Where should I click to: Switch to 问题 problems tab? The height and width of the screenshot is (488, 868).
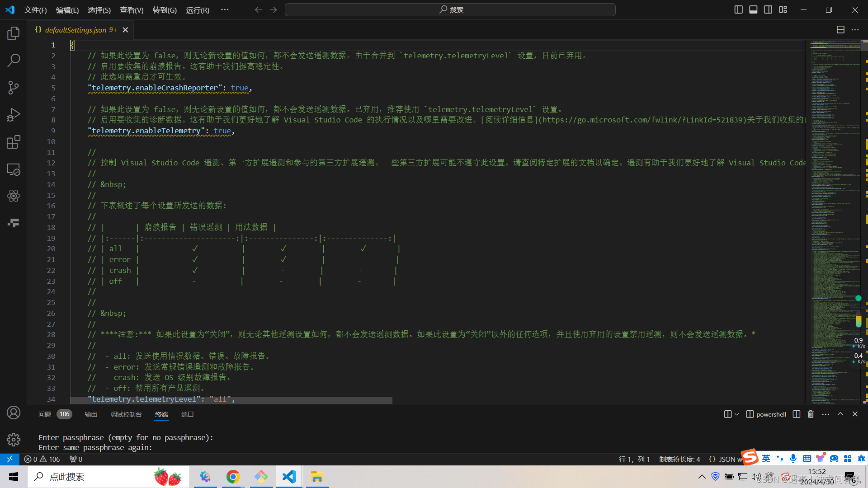click(55, 414)
